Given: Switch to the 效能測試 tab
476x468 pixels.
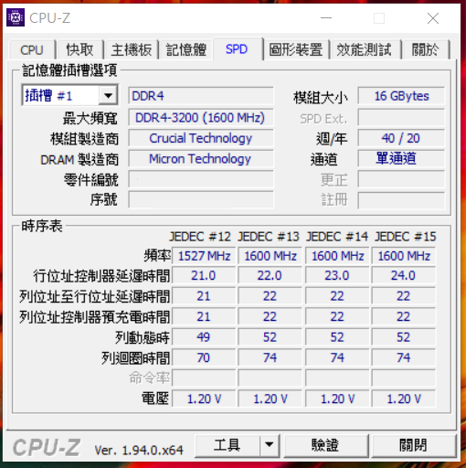Looking at the screenshot, I should click(365, 49).
